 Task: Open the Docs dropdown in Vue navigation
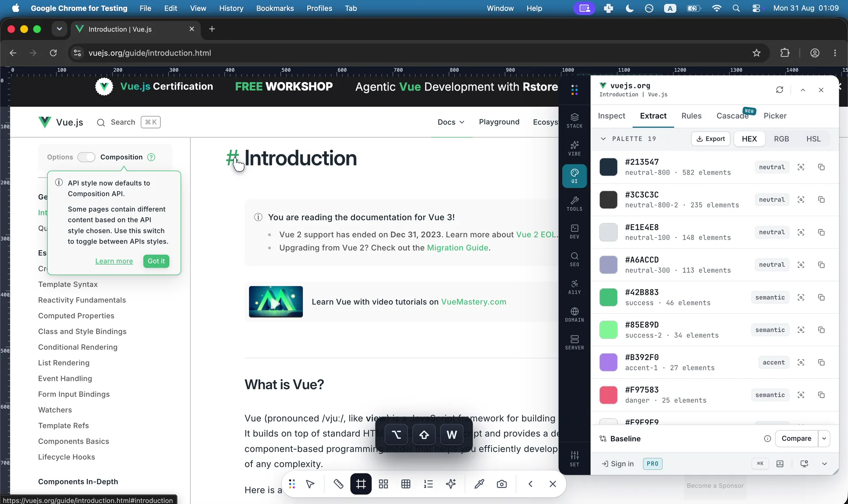tap(451, 122)
